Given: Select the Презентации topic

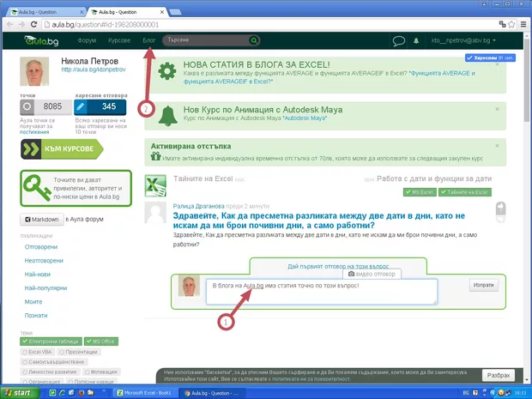Looking at the screenshot, I should [x=79, y=352].
